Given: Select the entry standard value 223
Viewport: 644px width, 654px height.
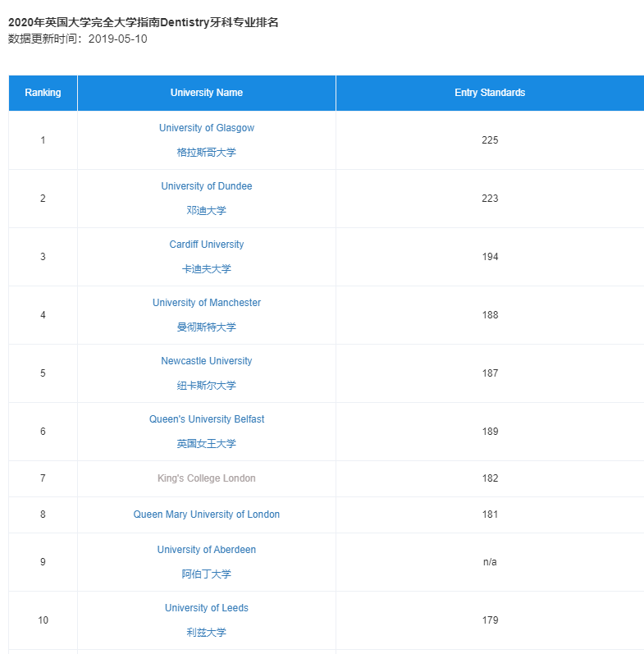Looking at the screenshot, I should coord(490,199).
